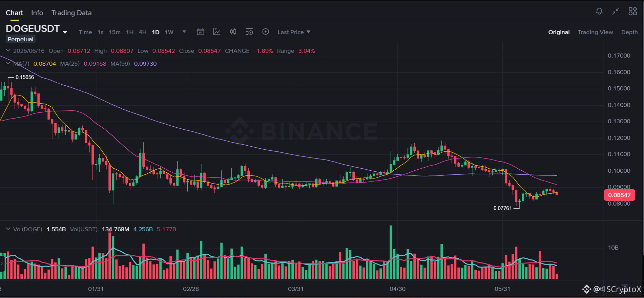
Task: Show the Depth chart
Action: tap(629, 32)
